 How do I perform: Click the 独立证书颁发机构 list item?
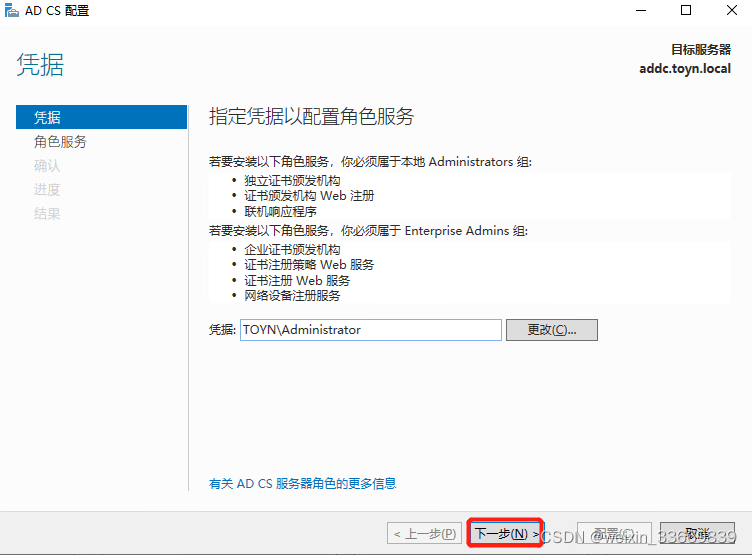292,181
